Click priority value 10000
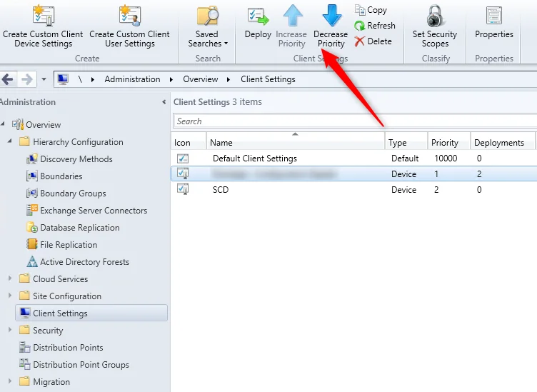537x392 pixels. coord(446,159)
